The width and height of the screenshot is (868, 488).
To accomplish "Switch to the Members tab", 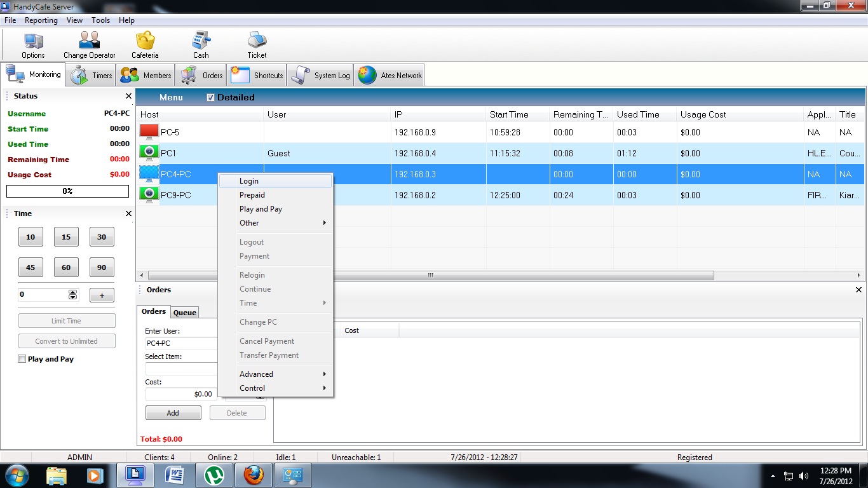I will click(146, 75).
